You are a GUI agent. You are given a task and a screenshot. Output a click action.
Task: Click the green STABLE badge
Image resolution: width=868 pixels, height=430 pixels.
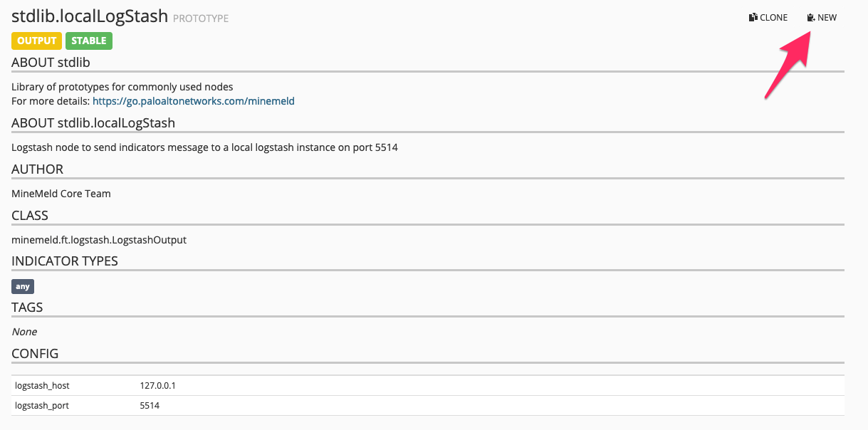tap(88, 41)
